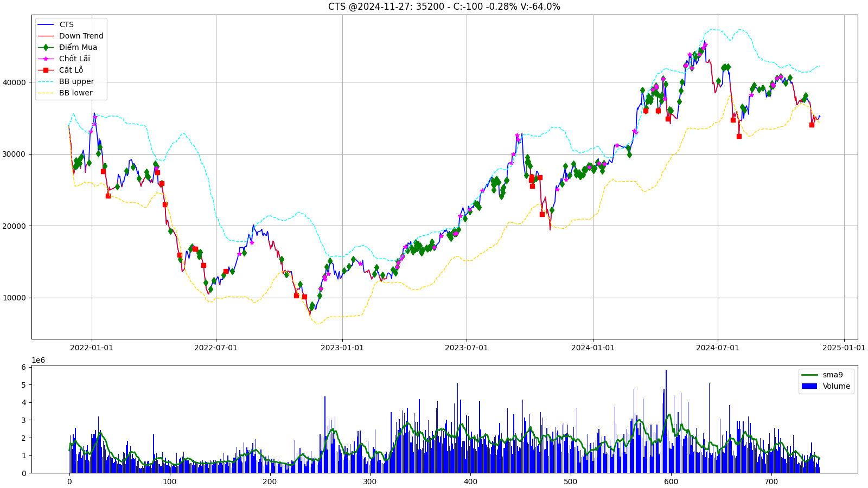Click the volume x-axis label 300
868x488 pixels.
coord(370,481)
